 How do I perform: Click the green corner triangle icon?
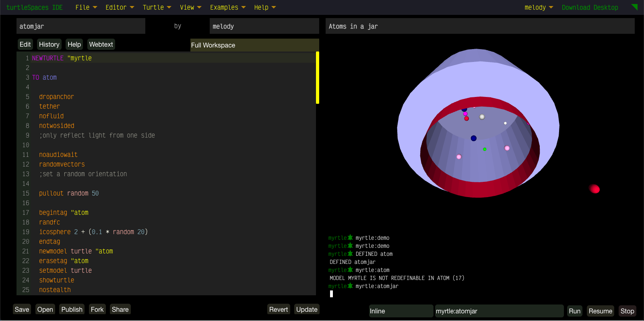click(635, 7)
